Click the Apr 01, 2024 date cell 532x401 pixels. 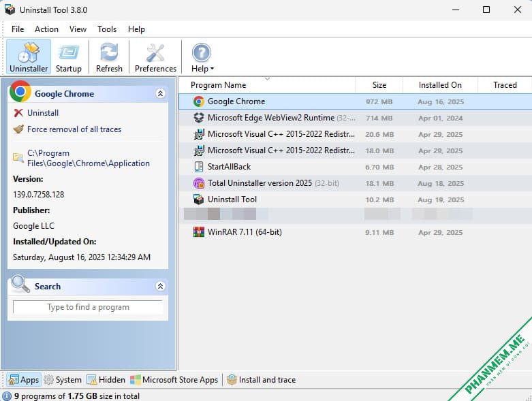pos(441,118)
